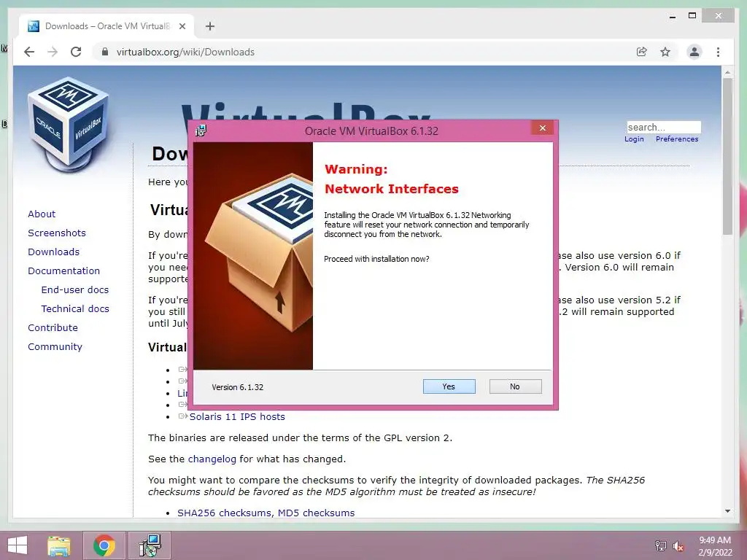The height and width of the screenshot is (560, 747).
Task: Open the Screenshots sidebar link
Action: coord(57,233)
